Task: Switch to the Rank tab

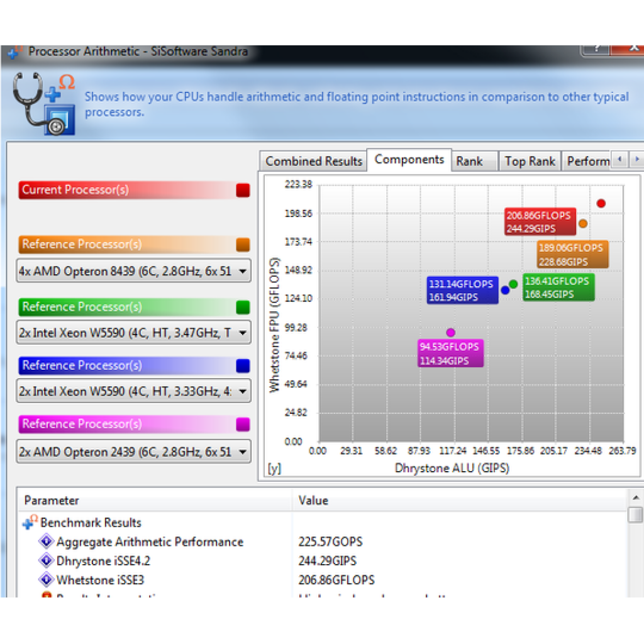Action: tap(475, 161)
